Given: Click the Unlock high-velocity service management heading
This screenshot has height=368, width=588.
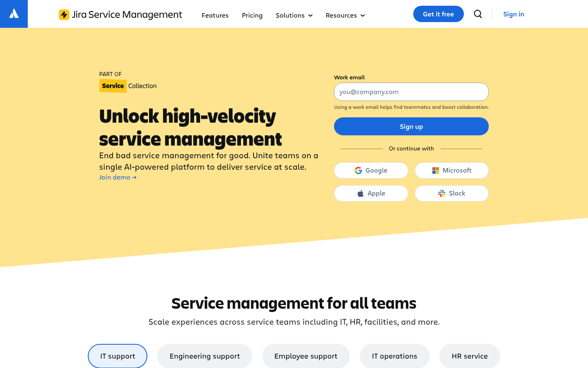Looking at the screenshot, I should pos(191,127).
